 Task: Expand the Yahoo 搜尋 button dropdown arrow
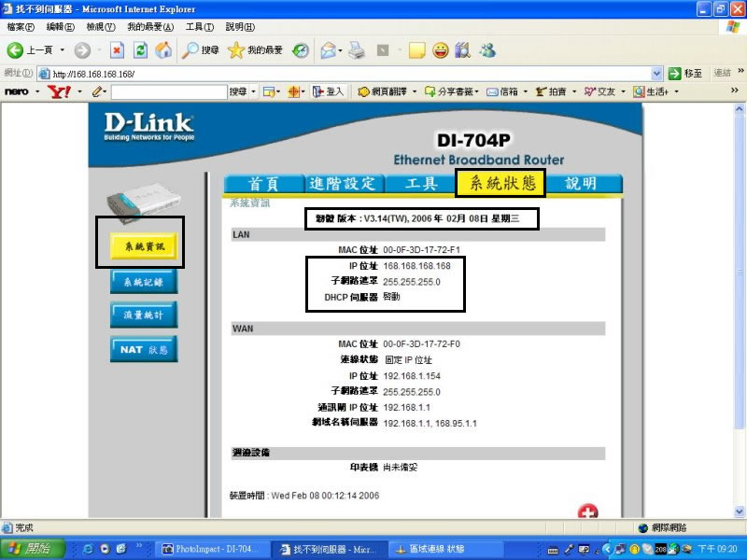click(x=254, y=91)
